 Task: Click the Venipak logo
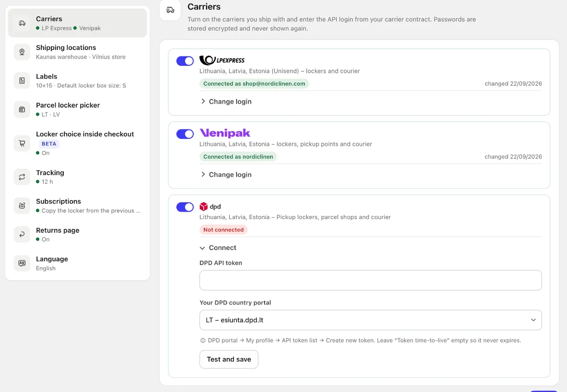(225, 133)
